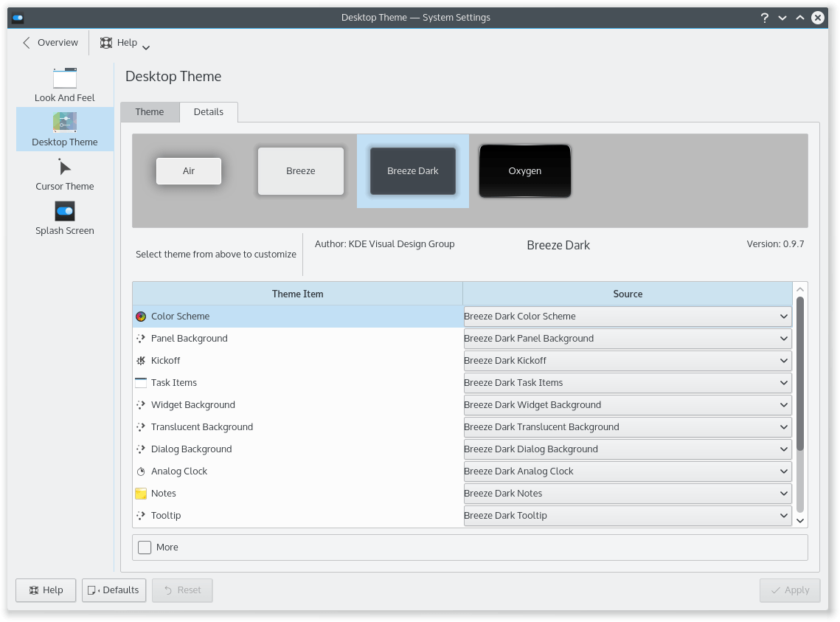The width and height of the screenshot is (840, 622).
Task: Click the scrollbar down arrow of the theme list
Action: pyautogui.click(x=800, y=521)
